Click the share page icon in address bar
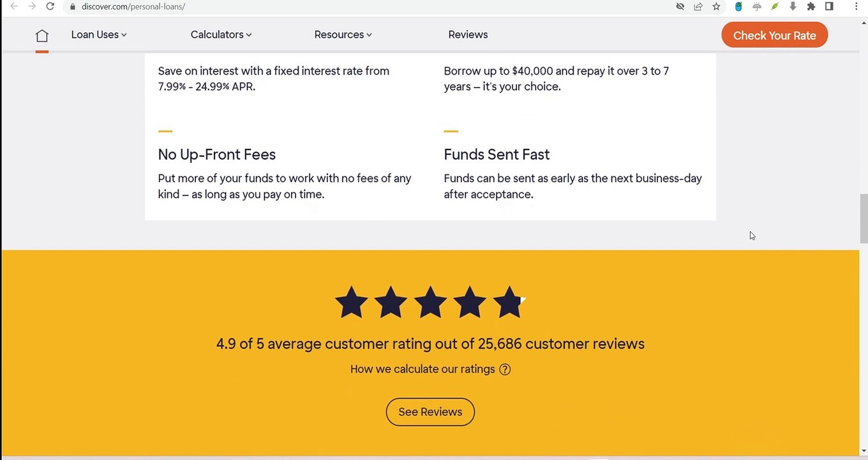The image size is (868, 460). pyautogui.click(x=698, y=6)
